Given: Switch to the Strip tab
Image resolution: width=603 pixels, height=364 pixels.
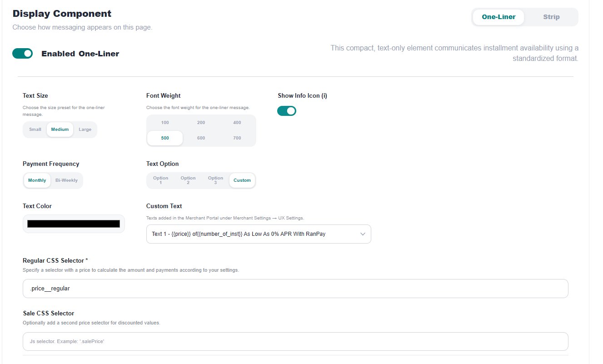Looking at the screenshot, I should (551, 17).
